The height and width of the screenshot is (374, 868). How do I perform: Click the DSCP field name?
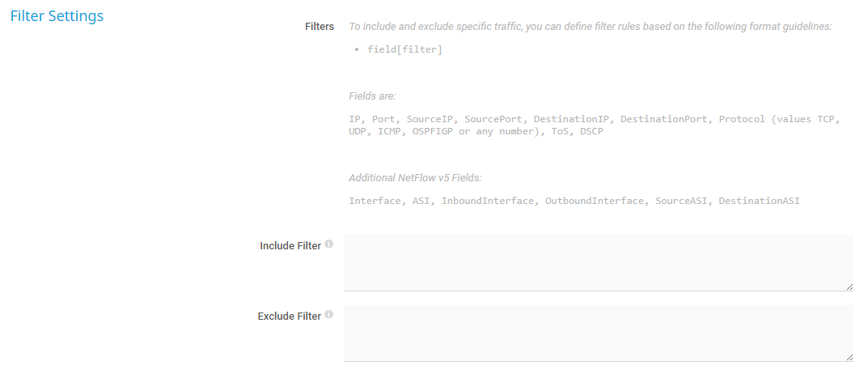(x=591, y=131)
